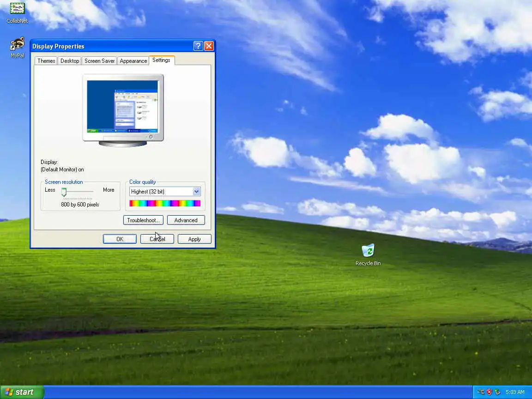Click the '(Default Monitor) on' text
Viewport: 532px width, 399px height.
click(x=62, y=169)
